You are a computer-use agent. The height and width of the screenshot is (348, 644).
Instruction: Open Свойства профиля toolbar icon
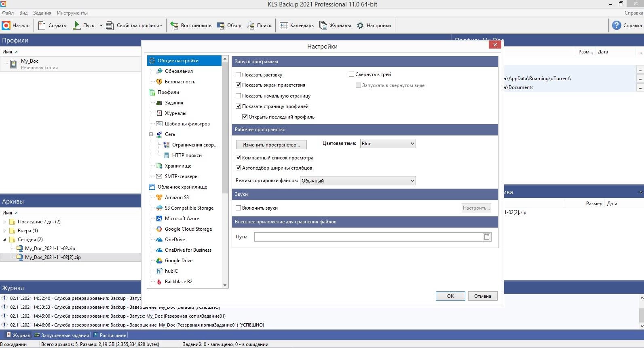[110, 25]
